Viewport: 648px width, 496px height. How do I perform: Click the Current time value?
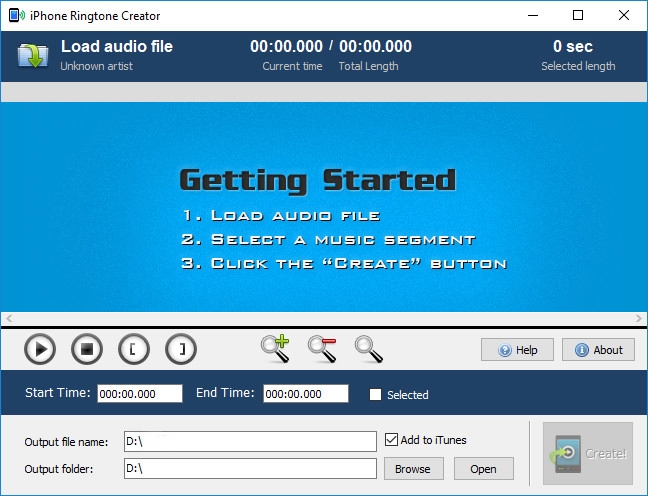point(286,46)
